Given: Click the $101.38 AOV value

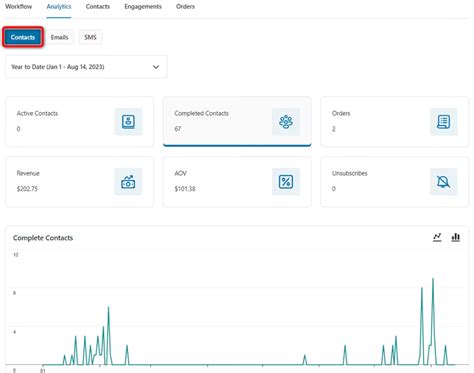Looking at the screenshot, I should 185,189.
